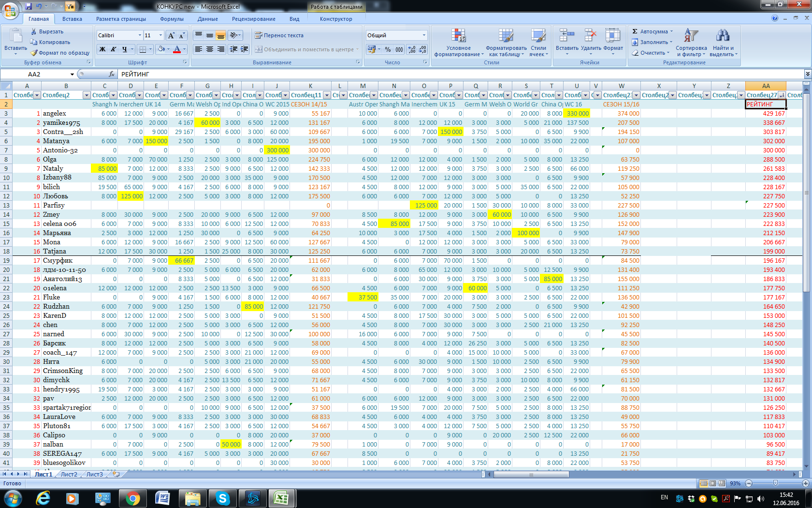
Task: Click the Find and Select binoculars icon
Action: [723, 36]
